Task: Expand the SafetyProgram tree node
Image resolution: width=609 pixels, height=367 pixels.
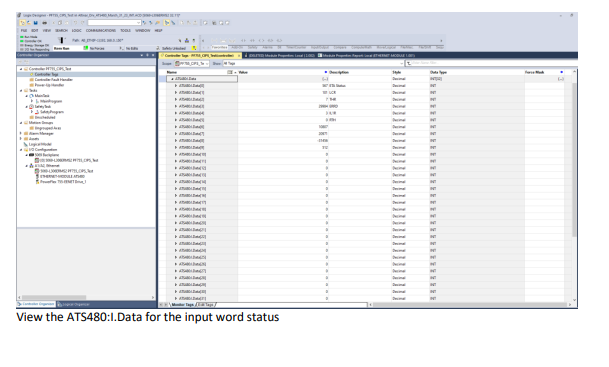Action: (32, 112)
